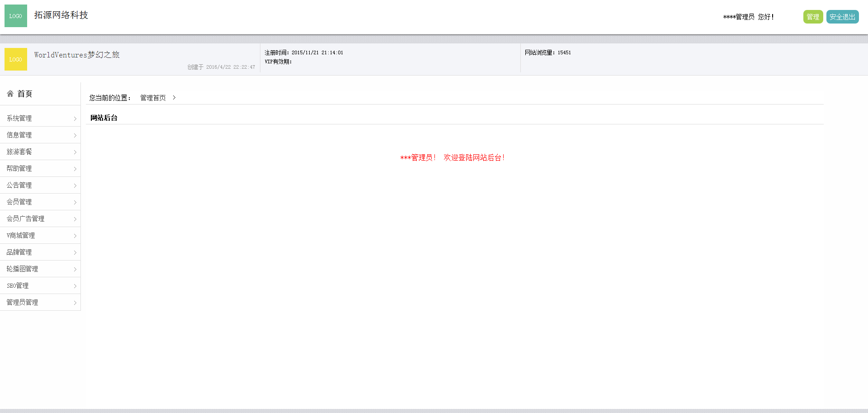Open the 品牌管理 menu

tap(40, 252)
